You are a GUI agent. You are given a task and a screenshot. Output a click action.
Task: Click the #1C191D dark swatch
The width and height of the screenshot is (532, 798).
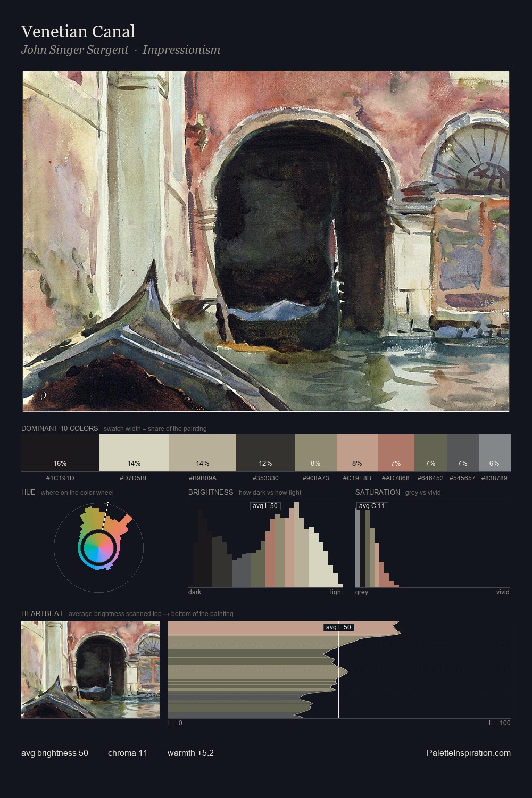click(x=60, y=453)
